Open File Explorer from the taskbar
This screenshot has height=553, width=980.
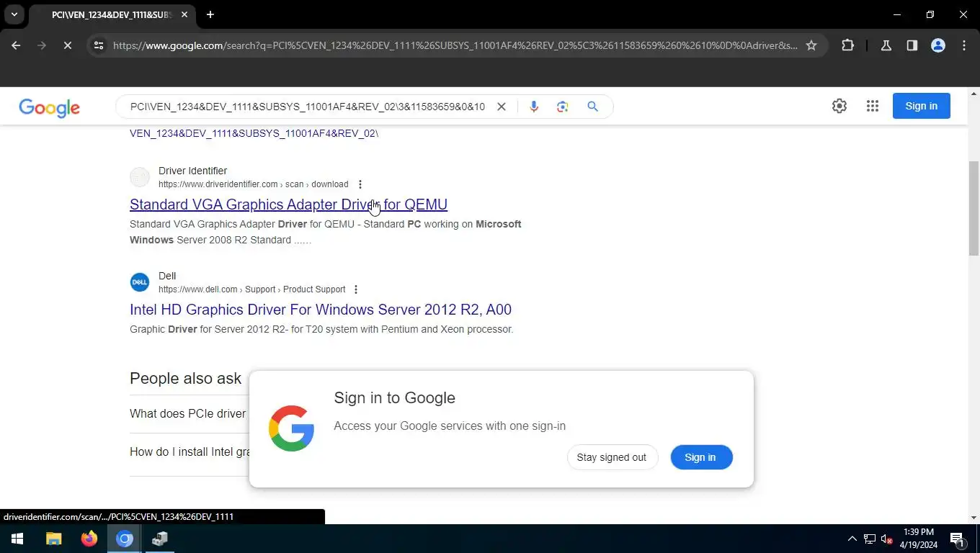tap(54, 539)
